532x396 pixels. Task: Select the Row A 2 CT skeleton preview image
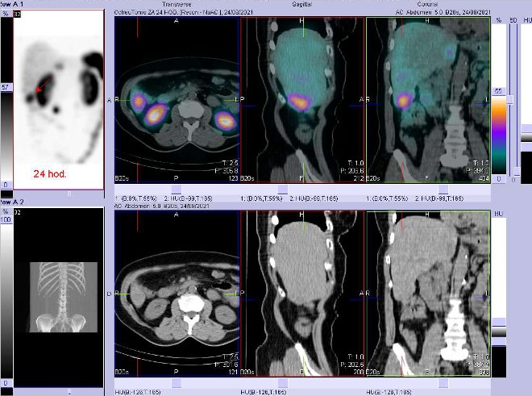(58, 297)
